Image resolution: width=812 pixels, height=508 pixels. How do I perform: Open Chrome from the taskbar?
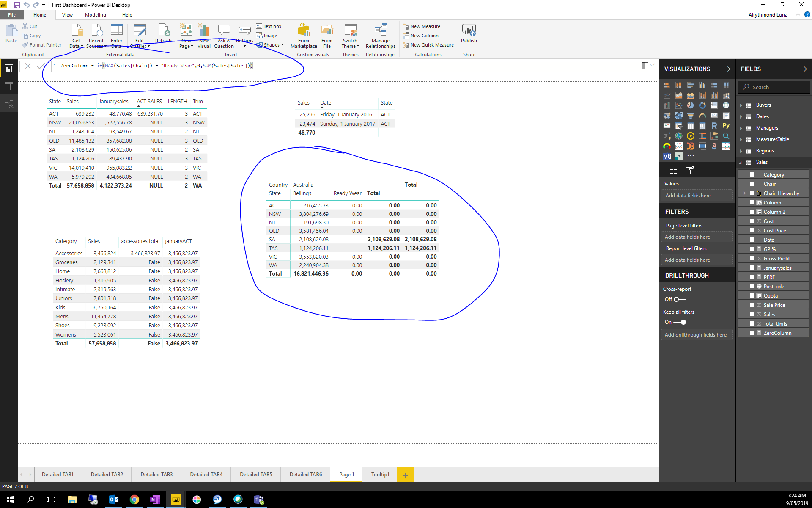coord(134,500)
